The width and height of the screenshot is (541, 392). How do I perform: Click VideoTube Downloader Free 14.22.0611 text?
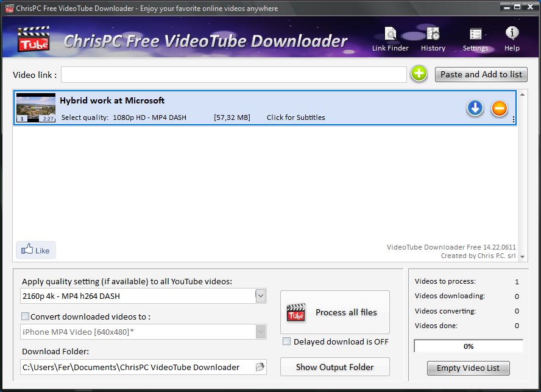pyautogui.click(x=451, y=247)
